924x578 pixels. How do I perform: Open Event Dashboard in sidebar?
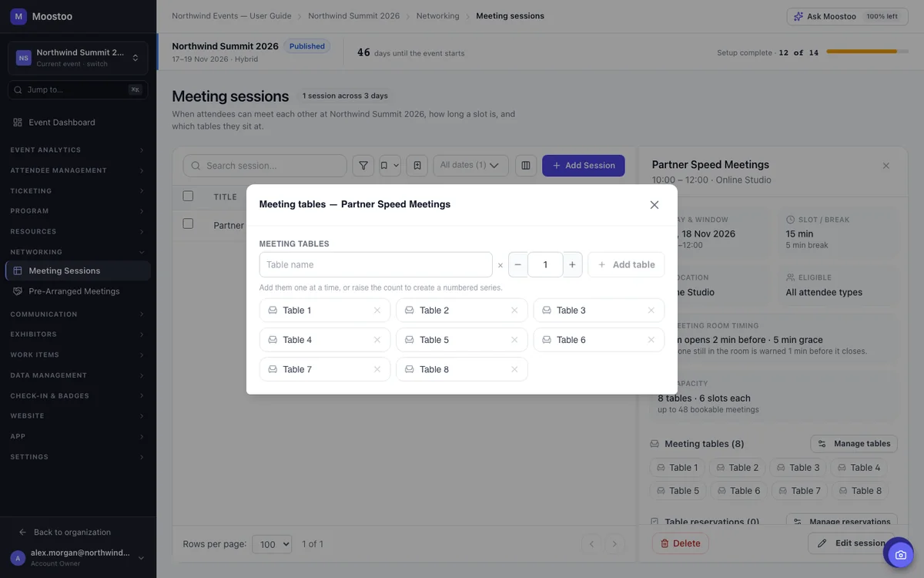pyautogui.click(x=78, y=123)
